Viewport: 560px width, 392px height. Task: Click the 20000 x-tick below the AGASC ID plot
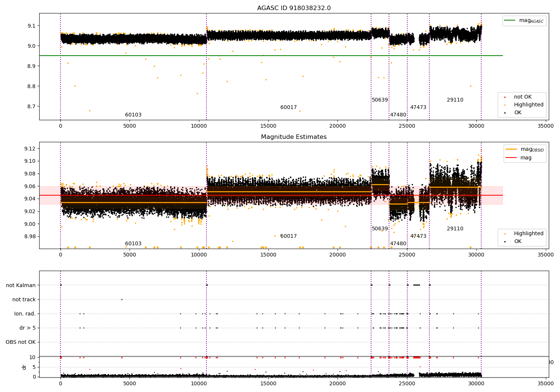(x=337, y=126)
